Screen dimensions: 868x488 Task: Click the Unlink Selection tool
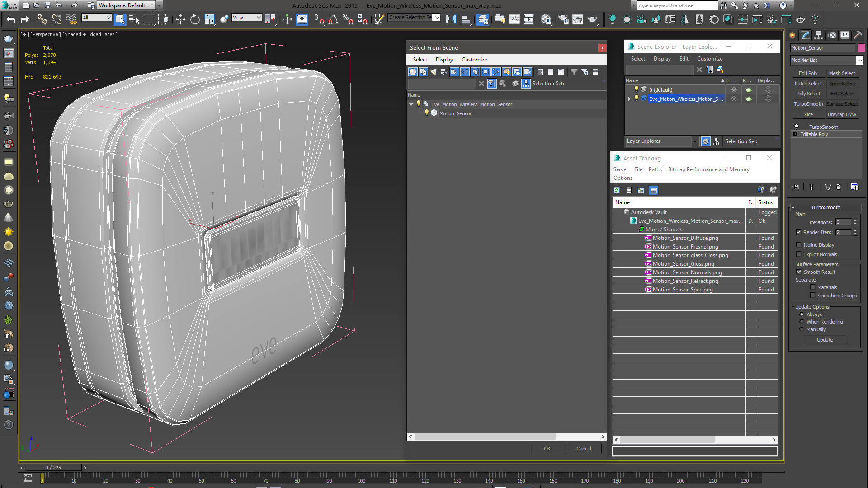(57, 19)
